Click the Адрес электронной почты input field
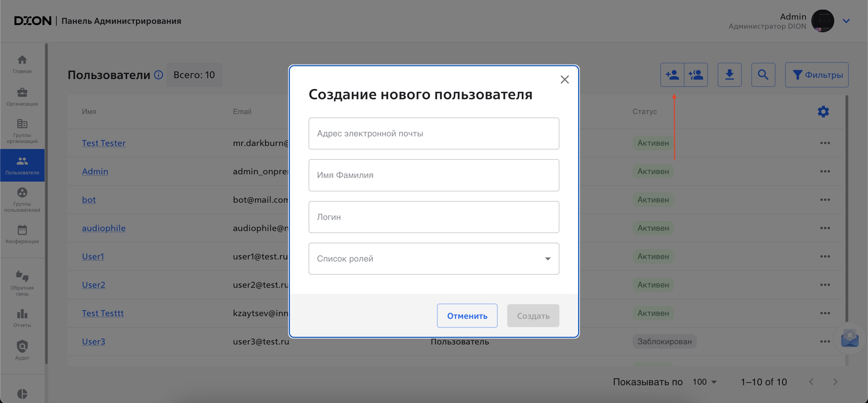The image size is (868, 403). (434, 133)
